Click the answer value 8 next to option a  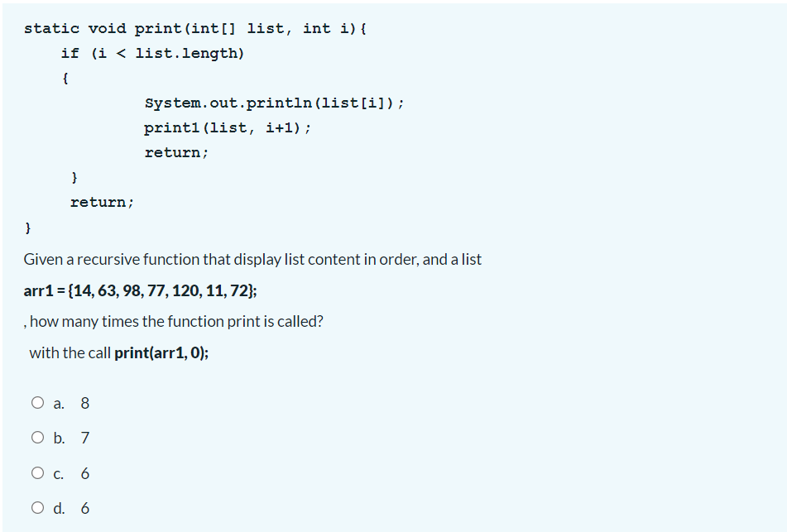tap(84, 403)
